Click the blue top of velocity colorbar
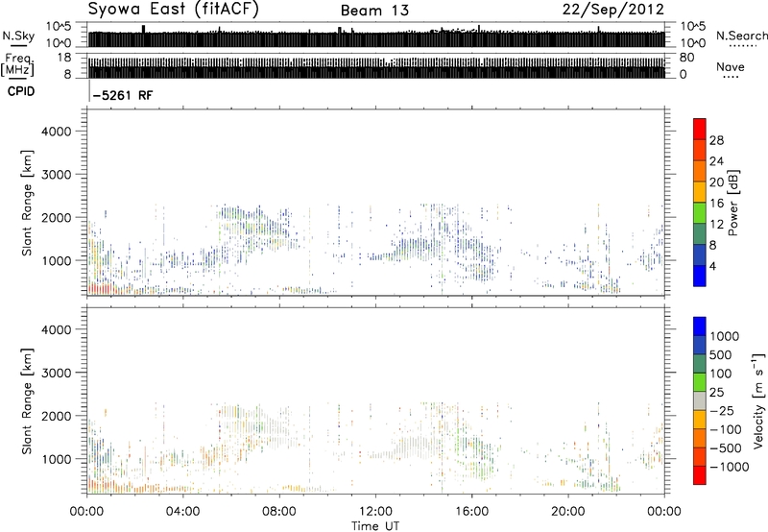 tap(700, 326)
